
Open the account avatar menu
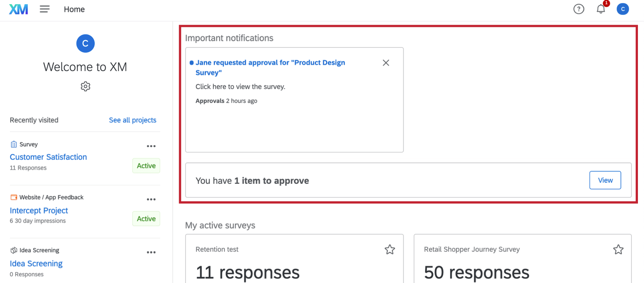point(622,9)
